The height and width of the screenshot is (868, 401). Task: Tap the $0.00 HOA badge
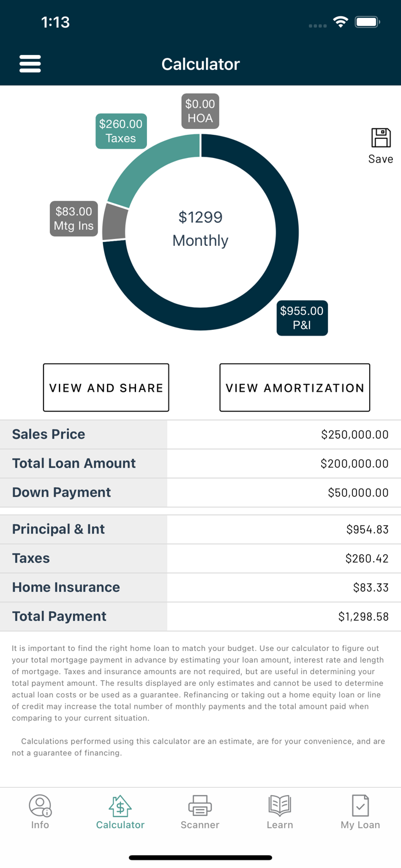coord(200,111)
